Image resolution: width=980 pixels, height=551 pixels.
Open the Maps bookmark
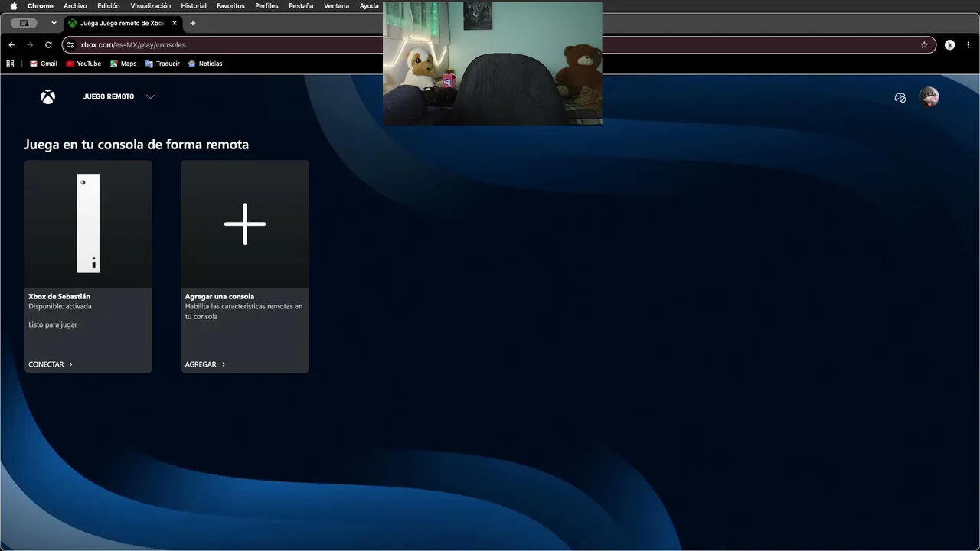pyautogui.click(x=123, y=64)
